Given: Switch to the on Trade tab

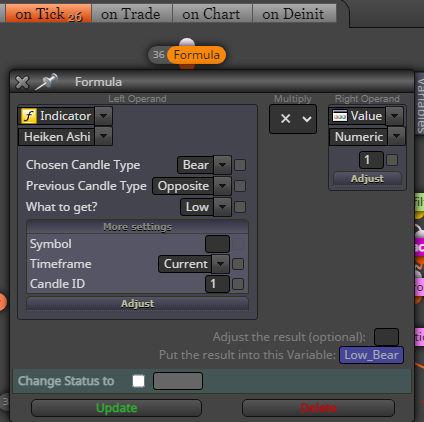Looking at the screenshot, I should tap(131, 14).
